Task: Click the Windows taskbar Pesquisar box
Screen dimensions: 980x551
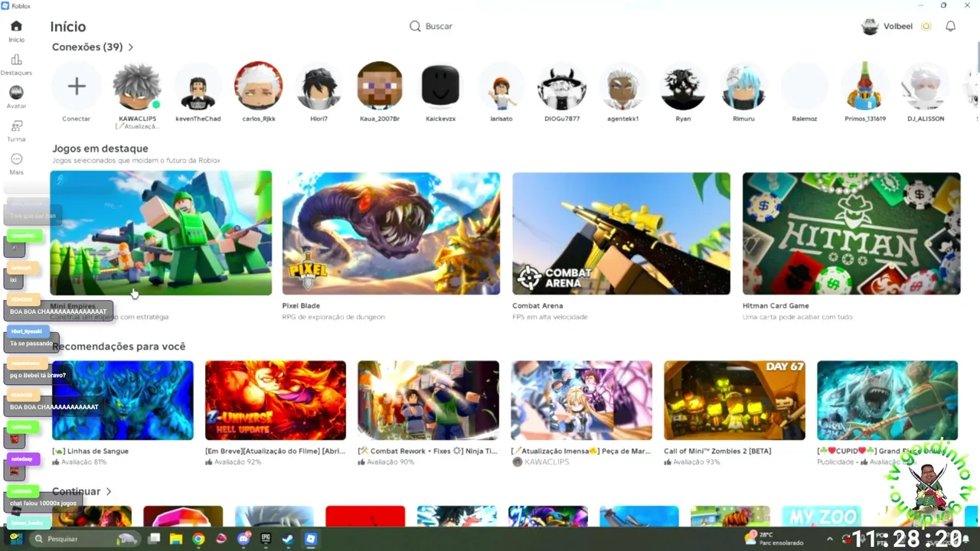Action: (86, 539)
